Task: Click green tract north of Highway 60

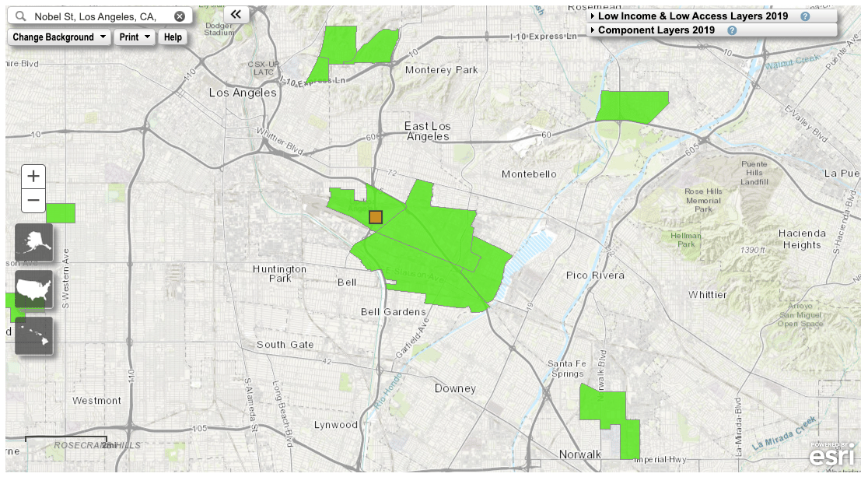Action: 632,105
